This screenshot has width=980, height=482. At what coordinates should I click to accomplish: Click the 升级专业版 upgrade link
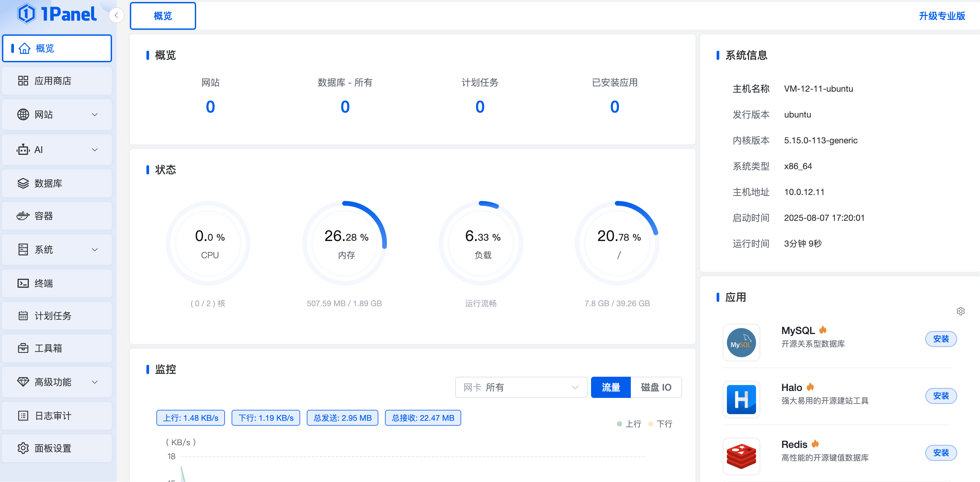tap(942, 16)
